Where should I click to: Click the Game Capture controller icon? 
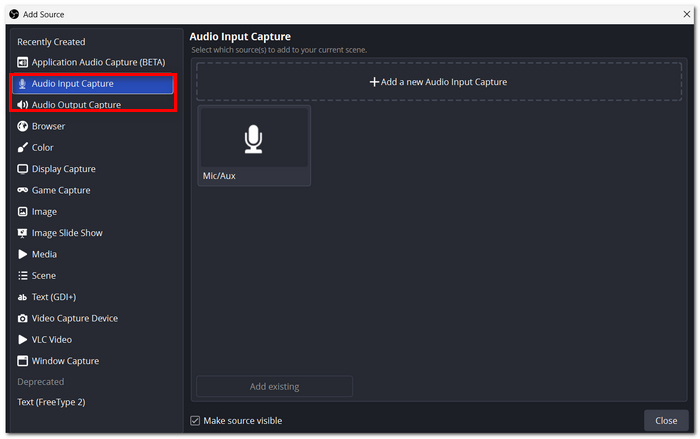point(22,190)
